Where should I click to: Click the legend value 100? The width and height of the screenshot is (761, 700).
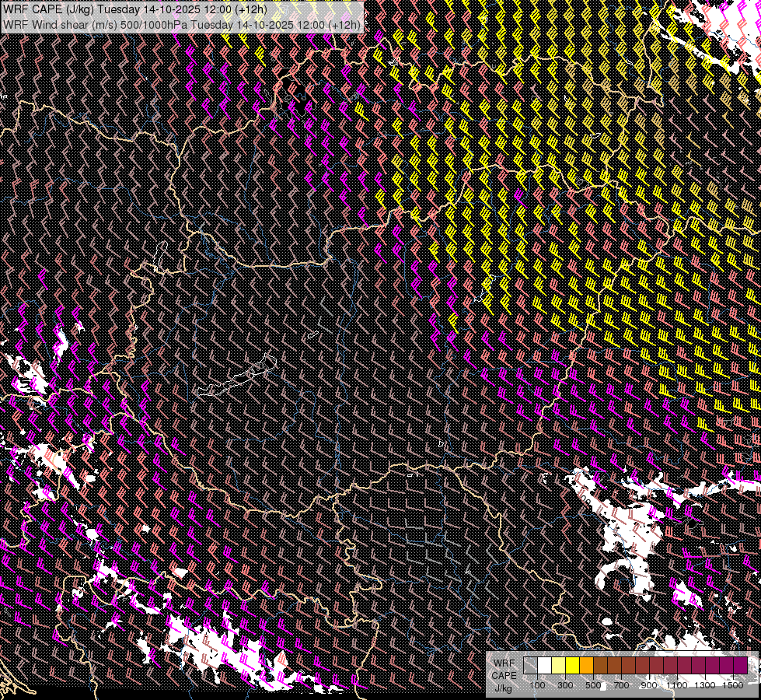click(x=537, y=685)
